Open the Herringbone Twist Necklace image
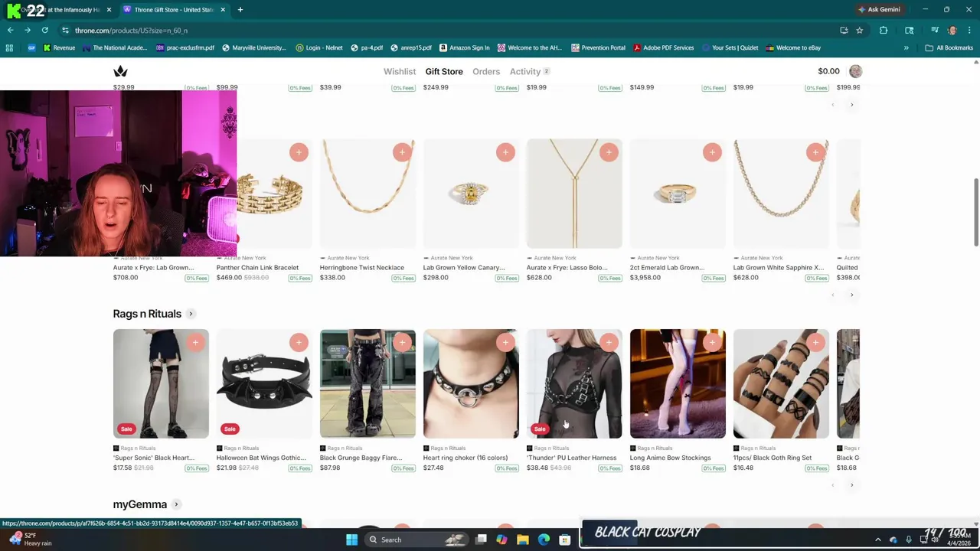This screenshot has width=980, height=551. pos(367,194)
